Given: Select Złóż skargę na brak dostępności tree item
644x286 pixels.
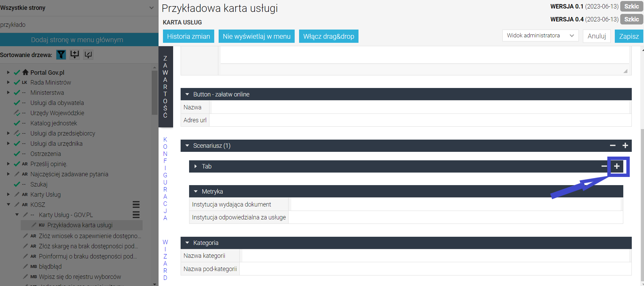Looking at the screenshot, I should point(89,246).
